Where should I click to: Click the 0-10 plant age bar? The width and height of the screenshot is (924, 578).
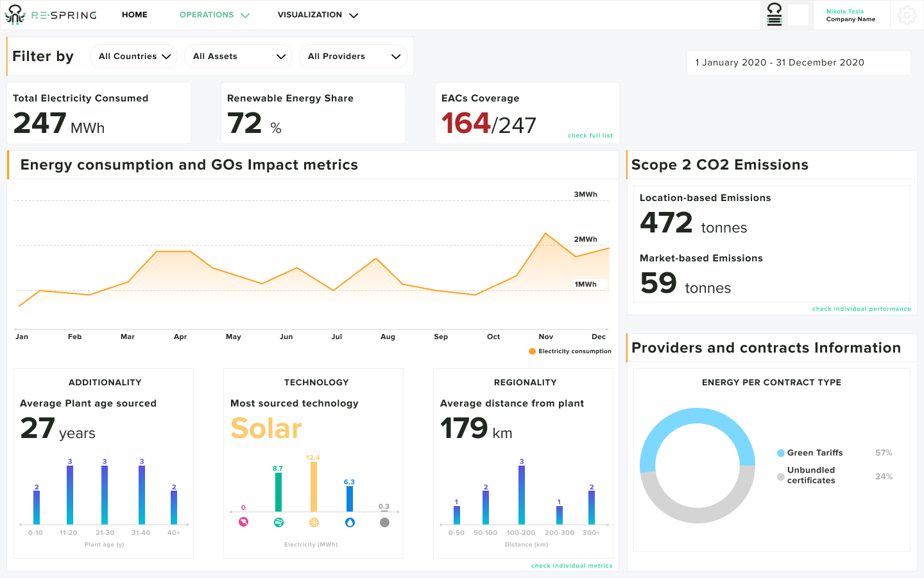(x=37, y=507)
